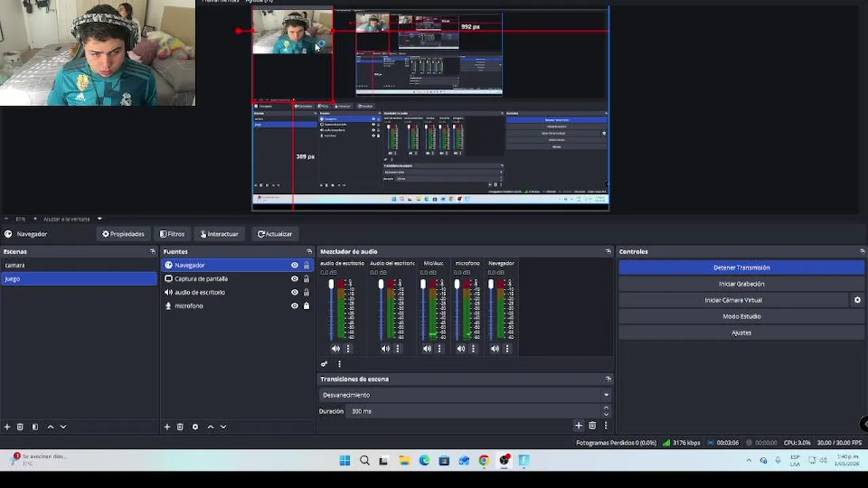Viewport: 868px width, 488px height.
Task: Open source properties gear in Fuentes toolbar
Action: click(195, 427)
